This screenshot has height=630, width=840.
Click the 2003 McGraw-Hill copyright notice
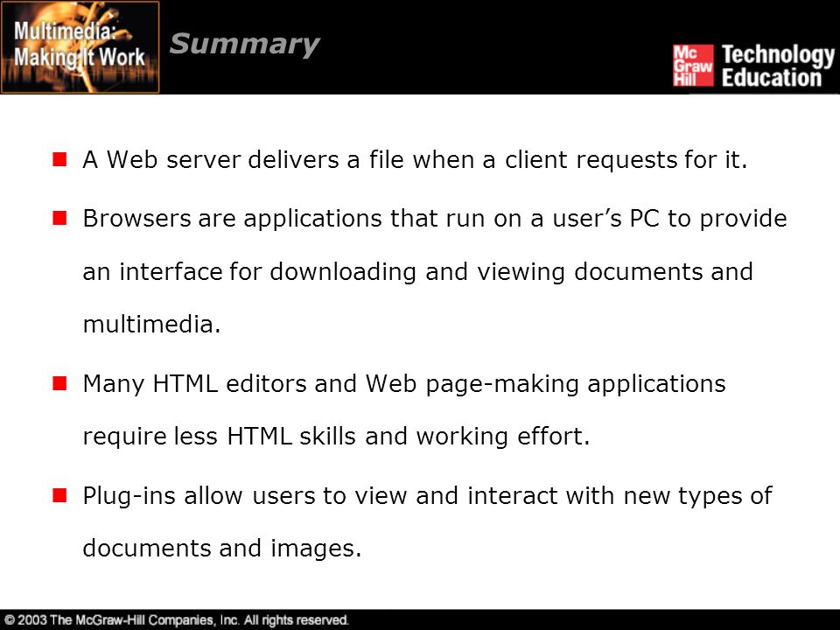coord(176,620)
